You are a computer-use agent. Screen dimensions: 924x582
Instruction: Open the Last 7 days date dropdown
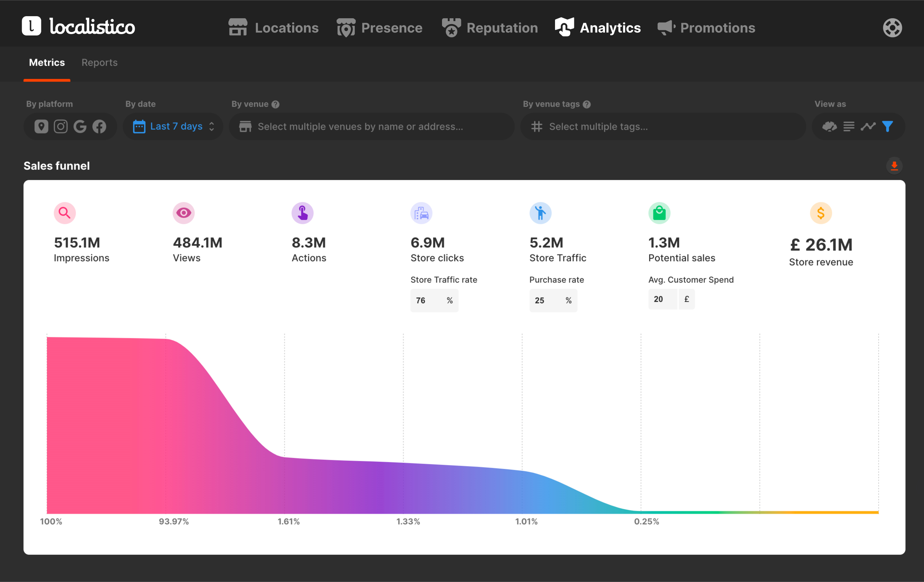[x=173, y=126]
